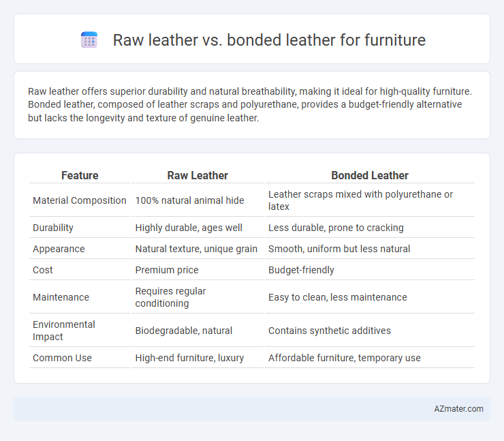Select the cell 'Premium price'
This screenshot has width=504, height=441.
(x=167, y=270)
